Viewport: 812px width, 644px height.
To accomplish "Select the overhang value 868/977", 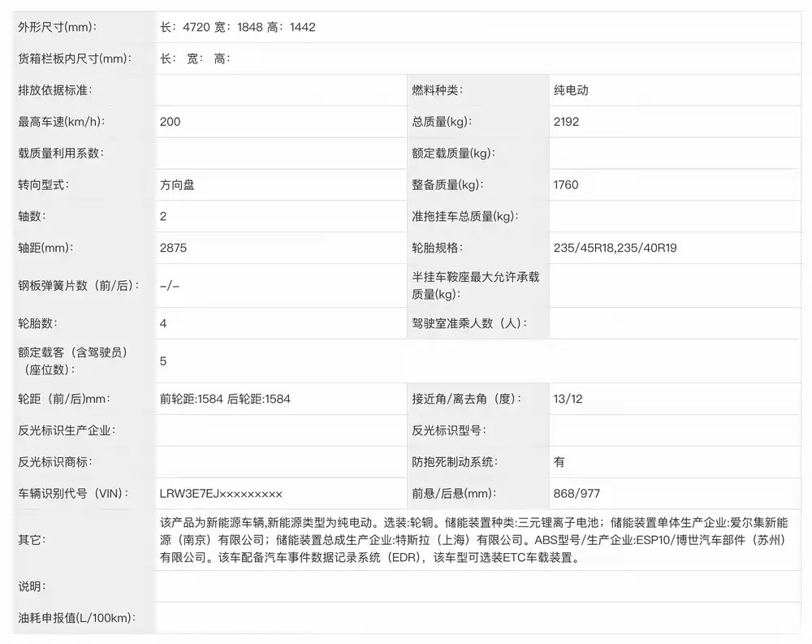I will (x=577, y=494).
